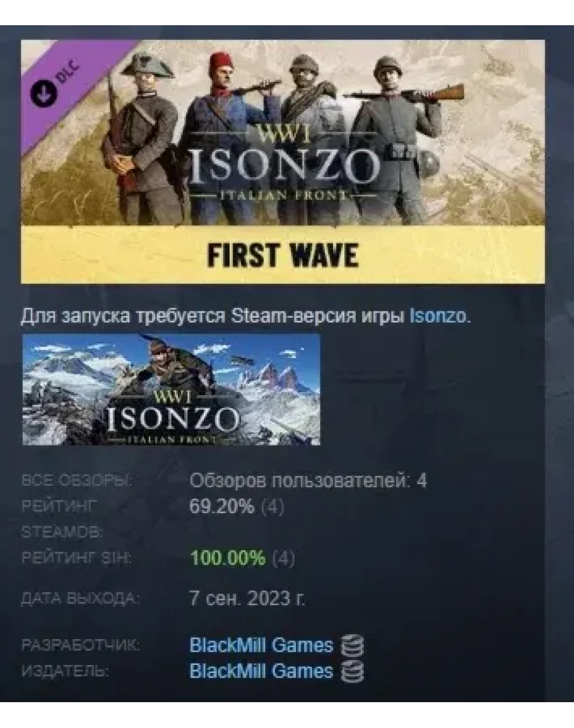This screenshot has height=728, width=574.
Task: Click the ДАТА ВЫХОДА label
Action: point(80,599)
